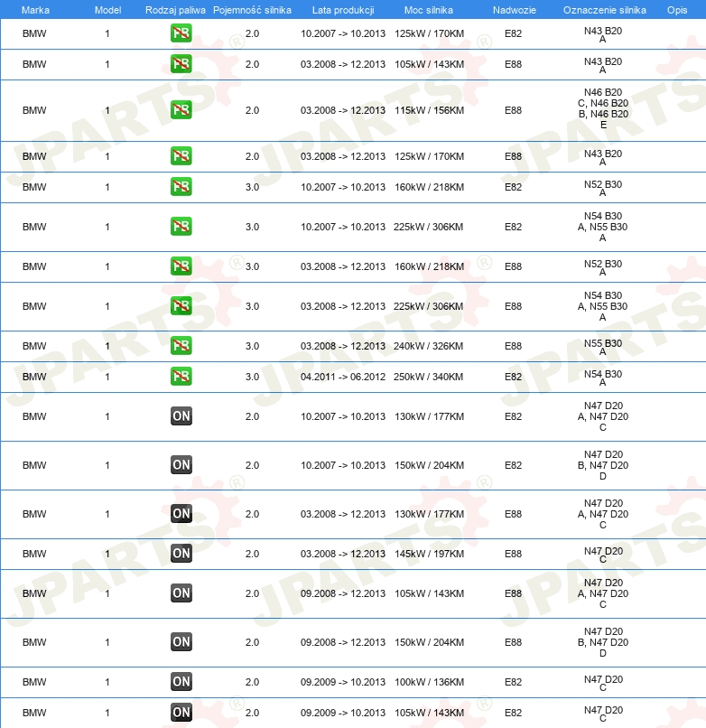
Task: Select the ON icon in the 150kW E88 row
Action: [x=181, y=642]
